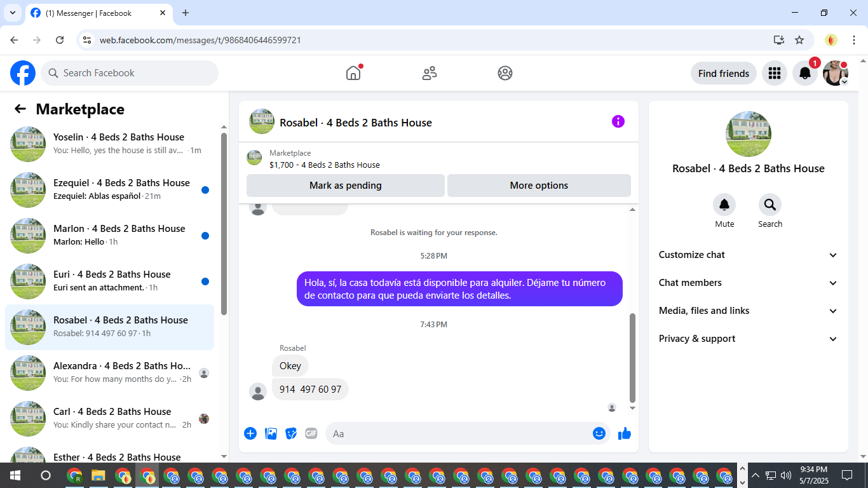Viewport: 868px width, 488px height.
Task: Open Chrome's three-dot menu
Action: [854, 40]
